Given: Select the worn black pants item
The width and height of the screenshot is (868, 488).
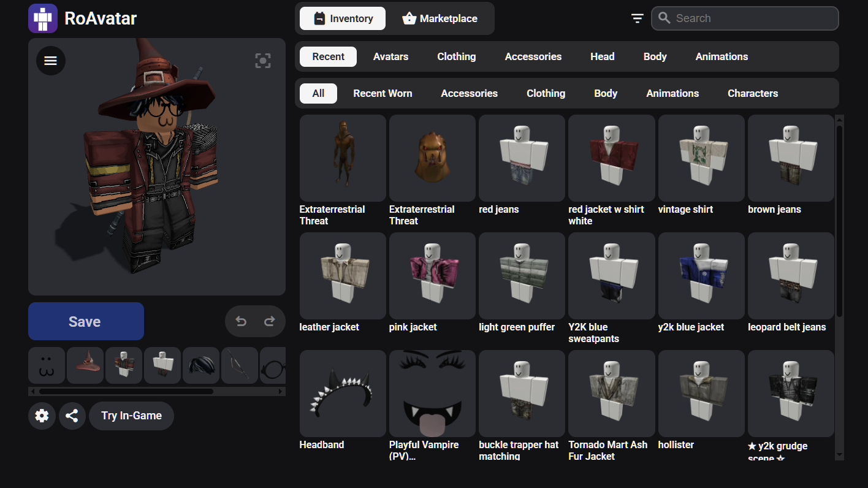Looking at the screenshot, I should [162, 365].
